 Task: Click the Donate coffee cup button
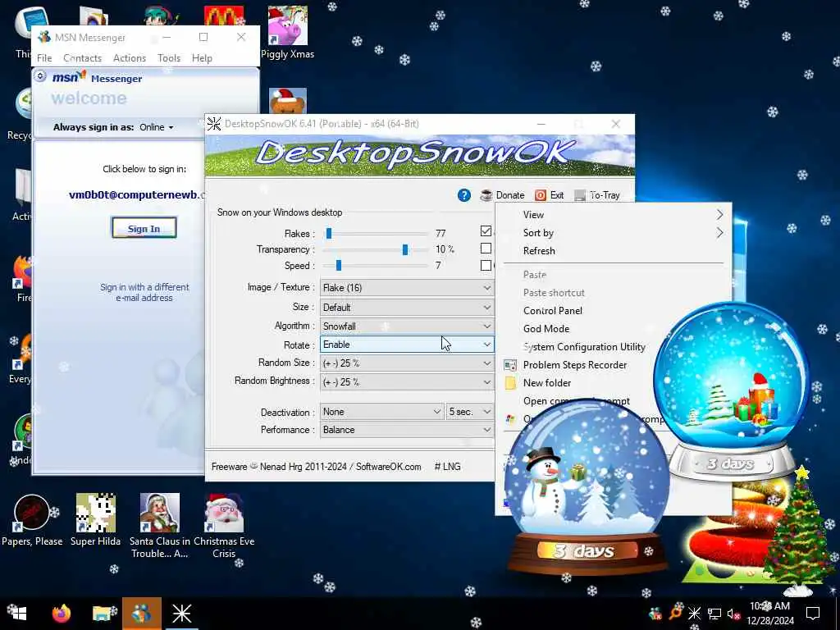pyautogui.click(x=502, y=195)
